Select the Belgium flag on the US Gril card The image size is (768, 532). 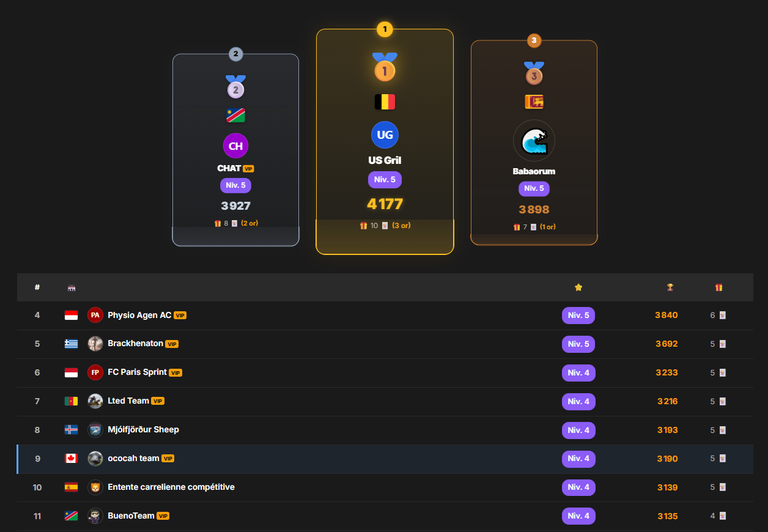click(385, 102)
